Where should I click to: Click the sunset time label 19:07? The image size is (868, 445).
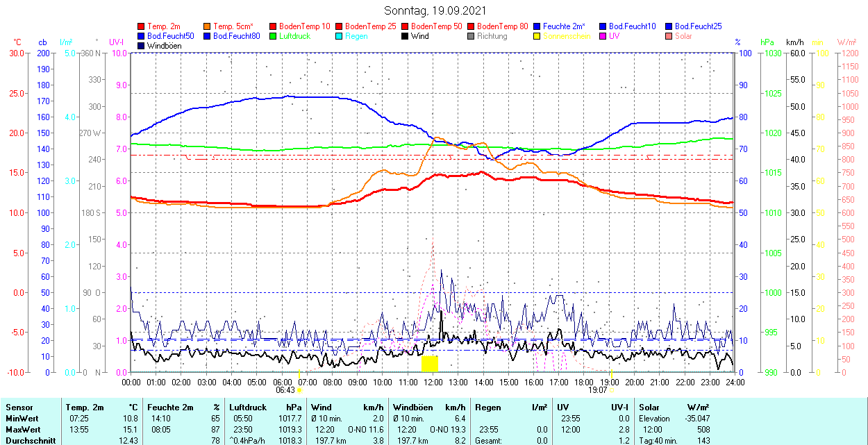pyautogui.click(x=598, y=391)
